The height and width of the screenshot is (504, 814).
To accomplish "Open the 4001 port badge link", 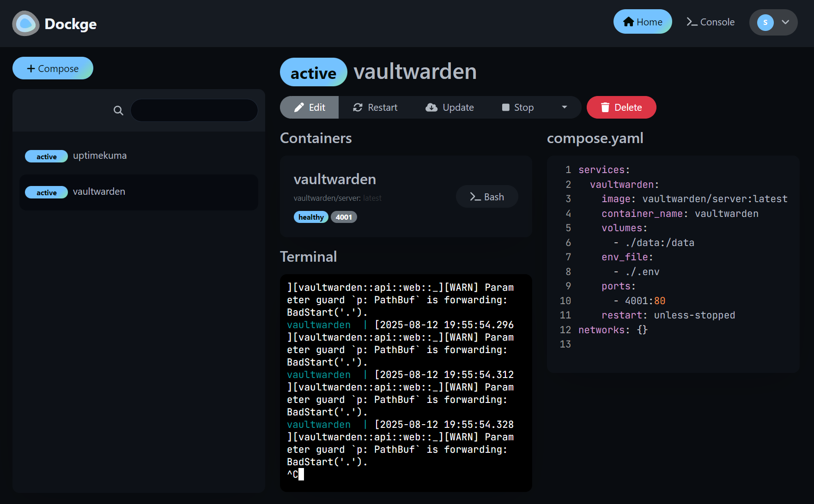I will click(344, 217).
